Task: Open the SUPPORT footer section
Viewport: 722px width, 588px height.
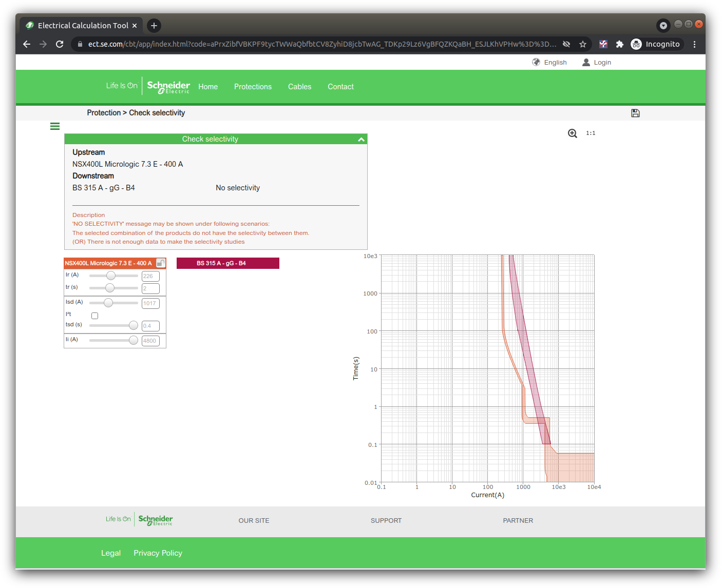Action: (386, 520)
